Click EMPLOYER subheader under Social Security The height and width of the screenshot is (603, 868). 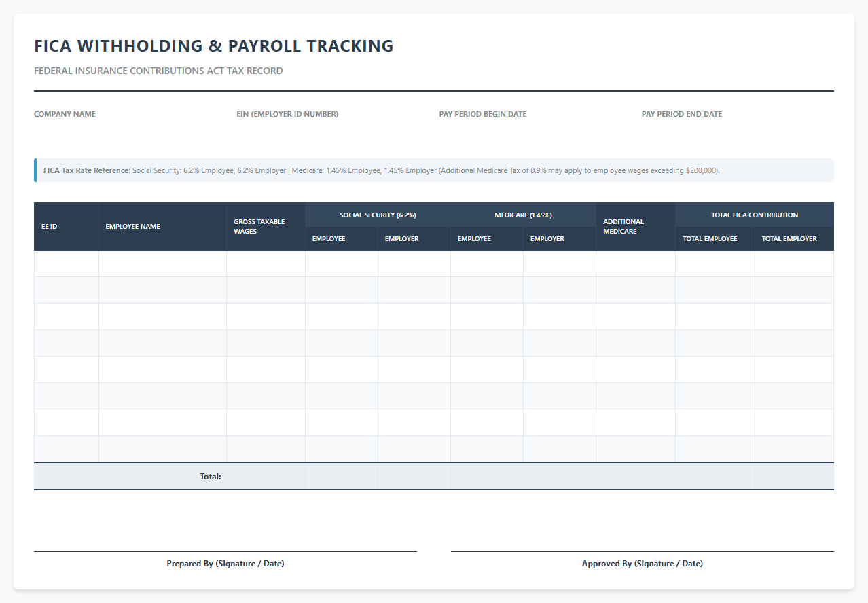click(414, 239)
